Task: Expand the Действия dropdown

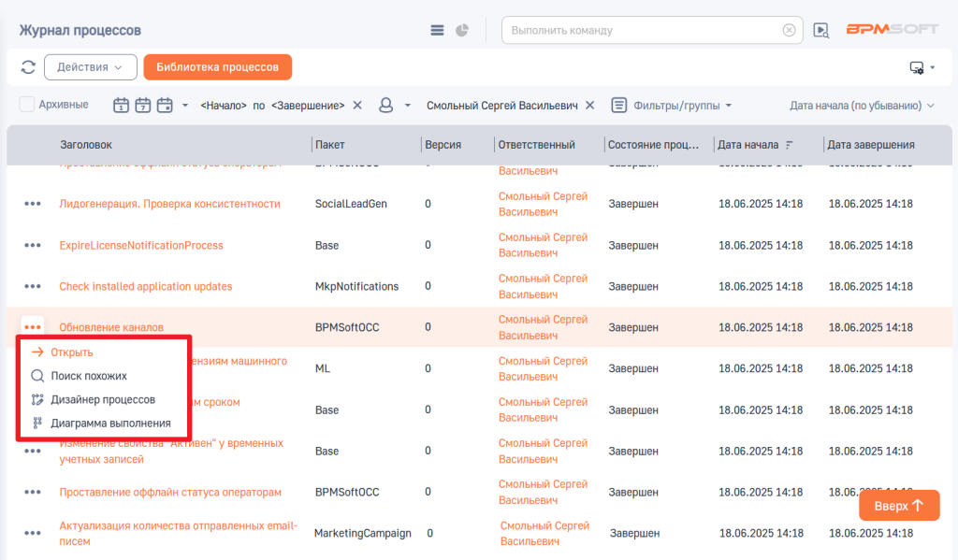Action: click(91, 67)
